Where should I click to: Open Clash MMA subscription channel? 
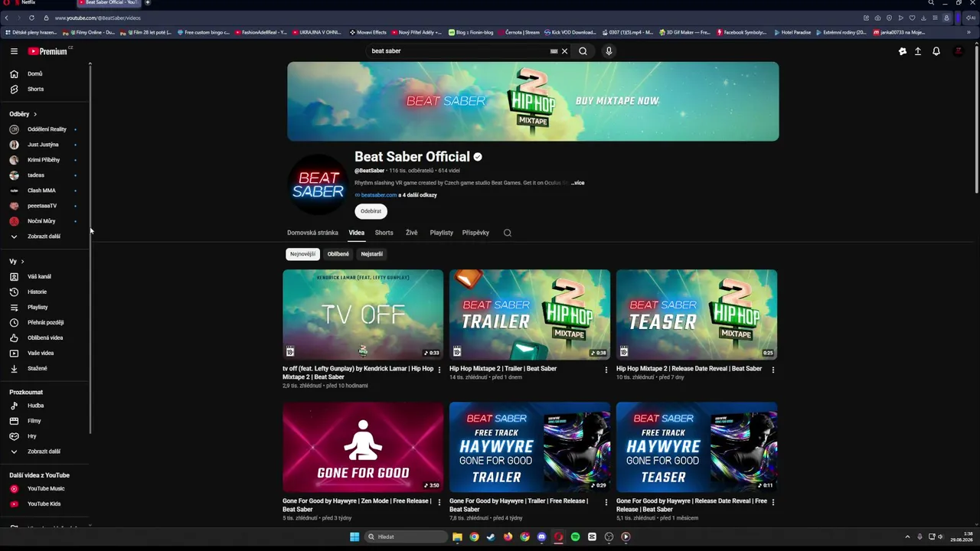tap(41, 191)
